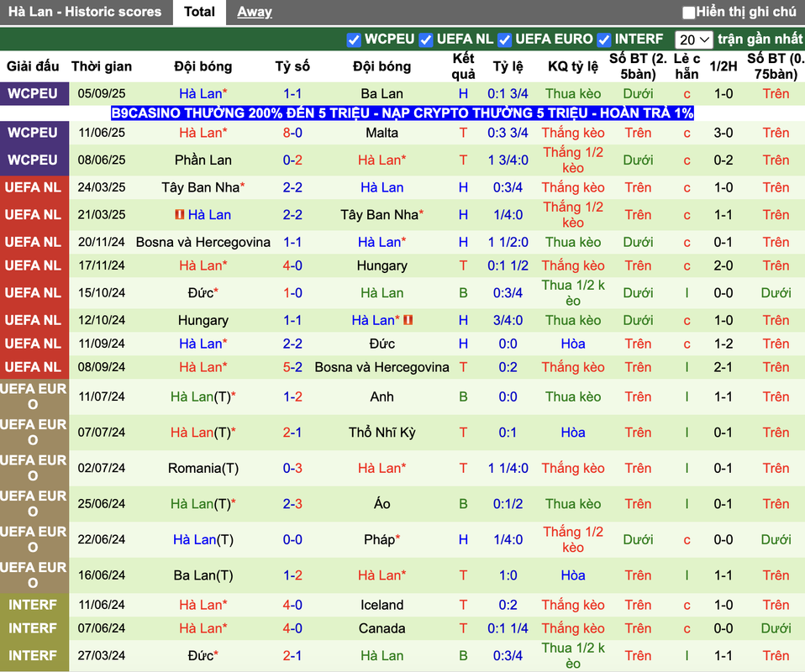Toggle the WCPEU filter checkbox
This screenshot has width=805, height=672.
click(x=354, y=39)
